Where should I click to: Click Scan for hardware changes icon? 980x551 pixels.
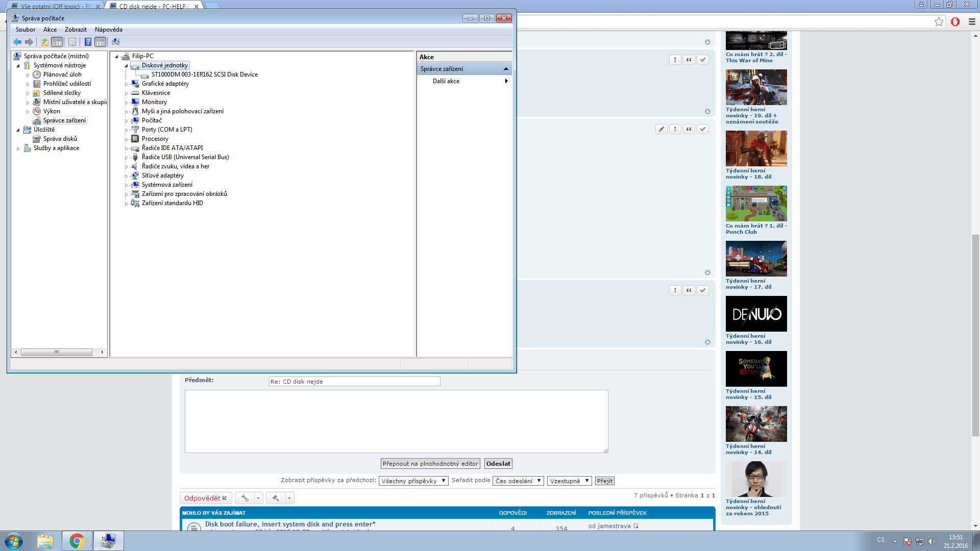[116, 42]
